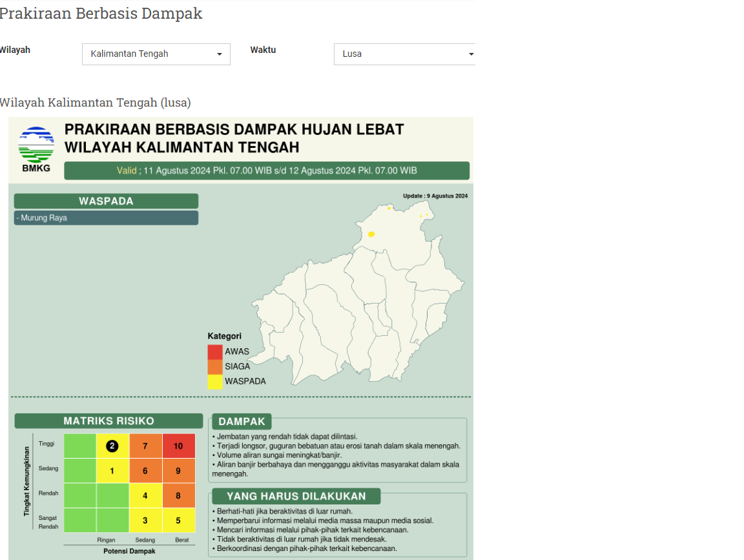Click the black circled 2 matrix marker

point(112,446)
